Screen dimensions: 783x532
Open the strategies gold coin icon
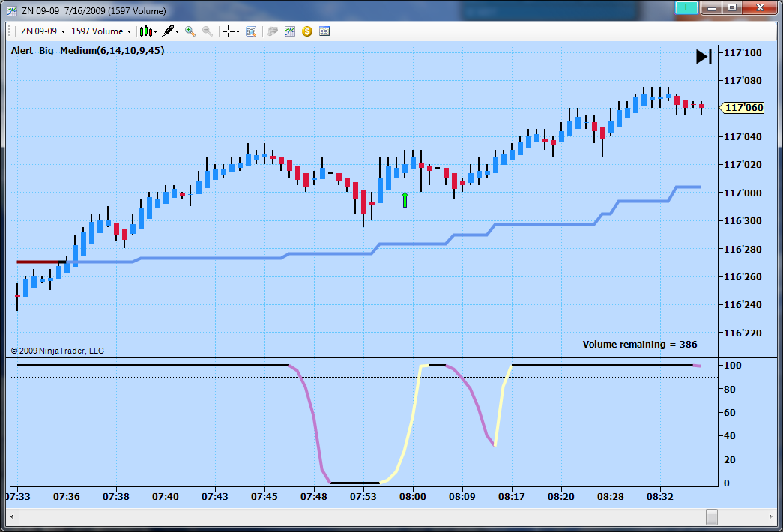[307, 31]
